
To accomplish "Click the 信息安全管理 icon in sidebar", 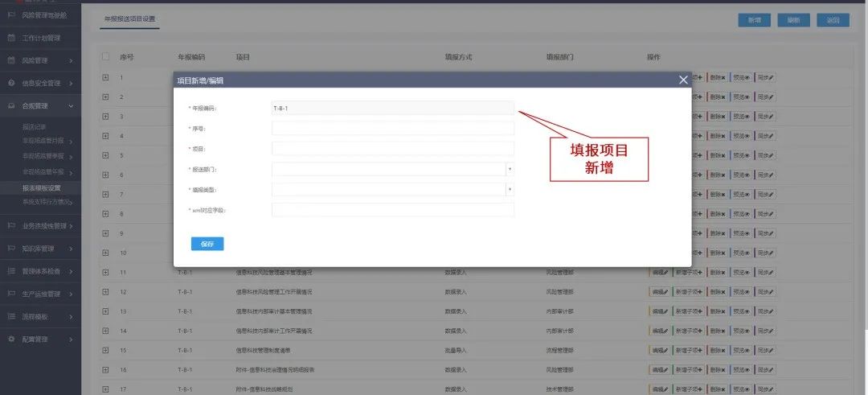I will [11, 83].
